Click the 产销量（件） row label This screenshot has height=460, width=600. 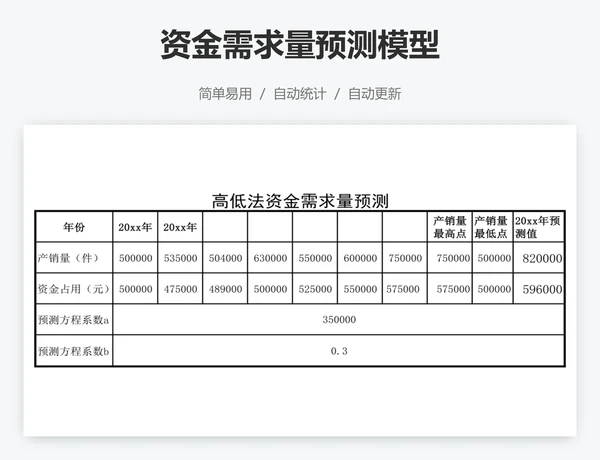pos(74,258)
